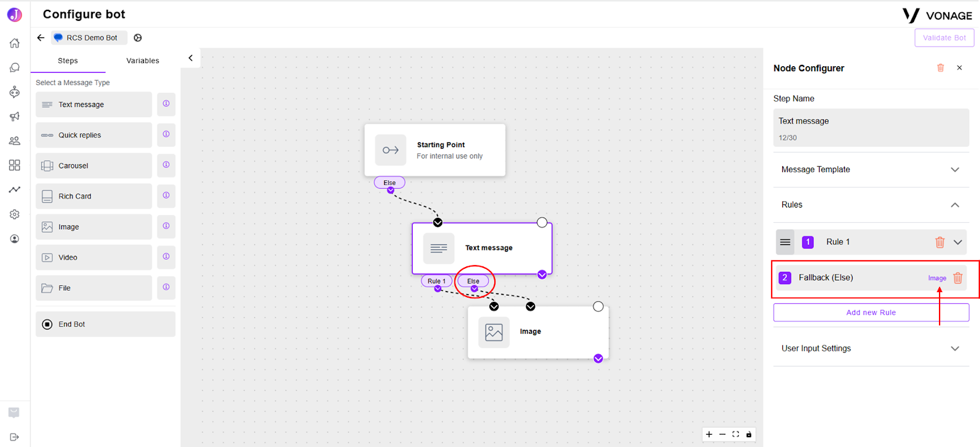
Task: Open the analytics line chart sidebar icon
Action: (15, 190)
